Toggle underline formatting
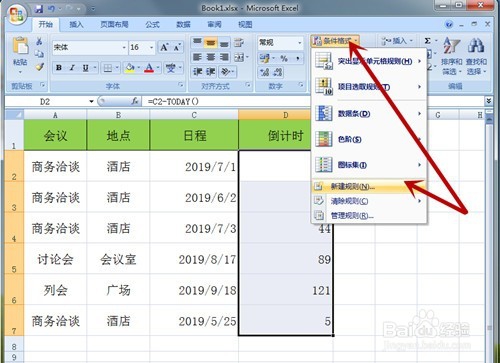The height and width of the screenshot is (363, 500). click(x=86, y=68)
